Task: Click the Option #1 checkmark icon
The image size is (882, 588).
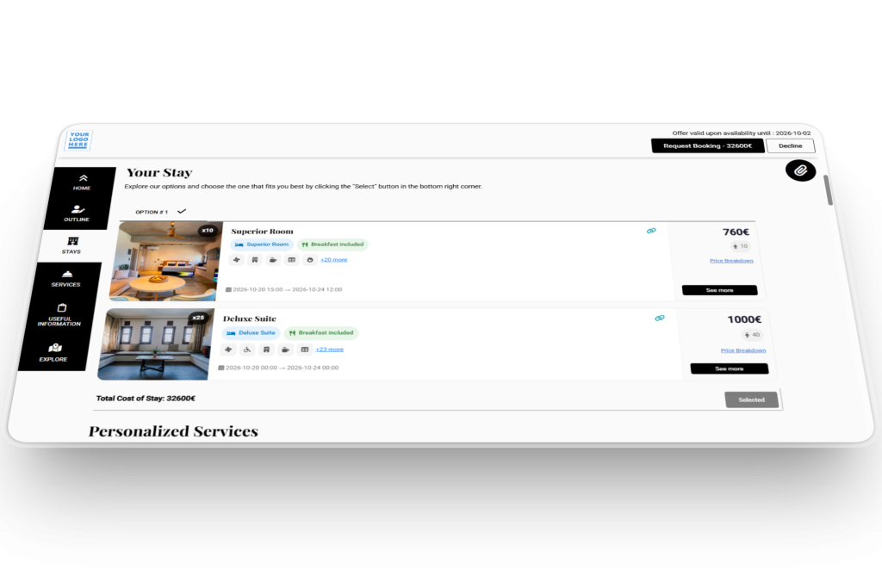Action: (182, 212)
